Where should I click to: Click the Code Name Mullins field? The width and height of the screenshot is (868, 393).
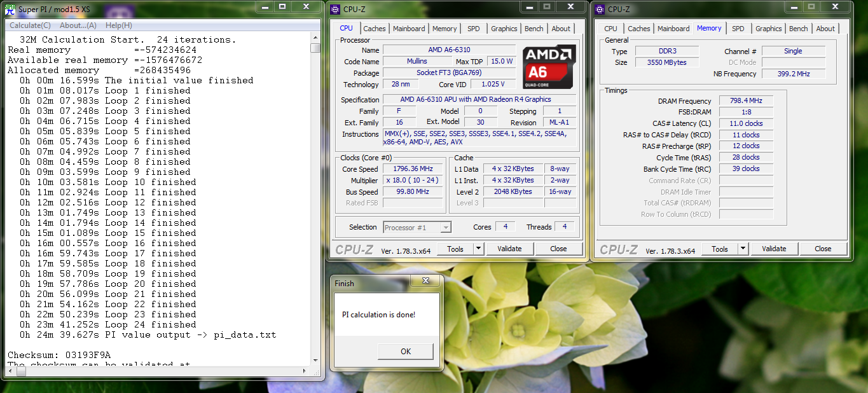tap(417, 62)
